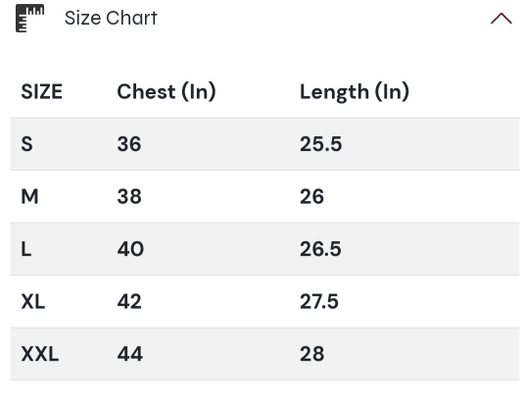The width and height of the screenshot is (524, 400).
Task: Select the Length (In) column header
Action: click(x=354, y=92)
